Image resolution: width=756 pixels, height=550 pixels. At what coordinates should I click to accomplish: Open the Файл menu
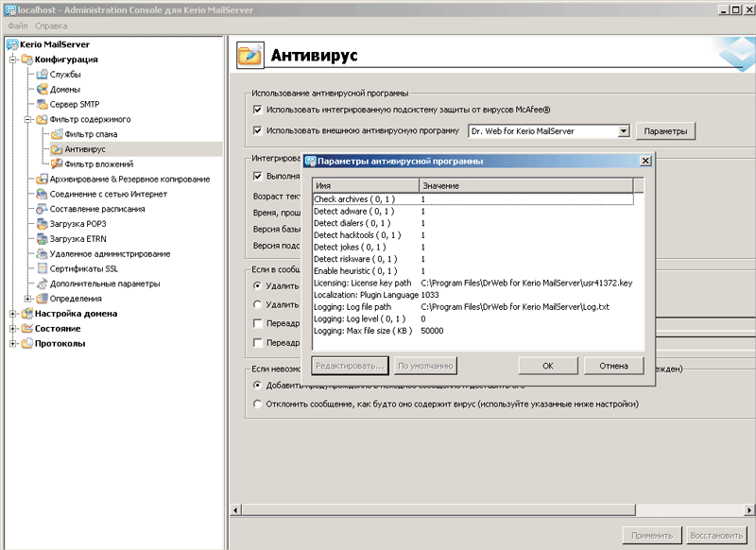[18, 25]
